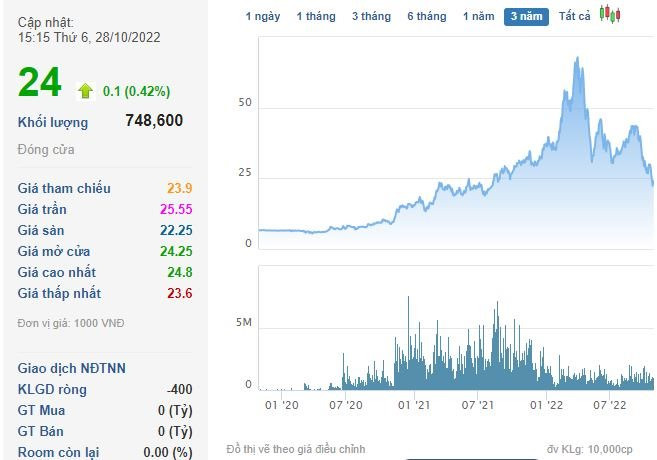Viewport: 657px width, 460px height.
Task: Switch chart to "1 tháng" range
Action: [316, 17]
